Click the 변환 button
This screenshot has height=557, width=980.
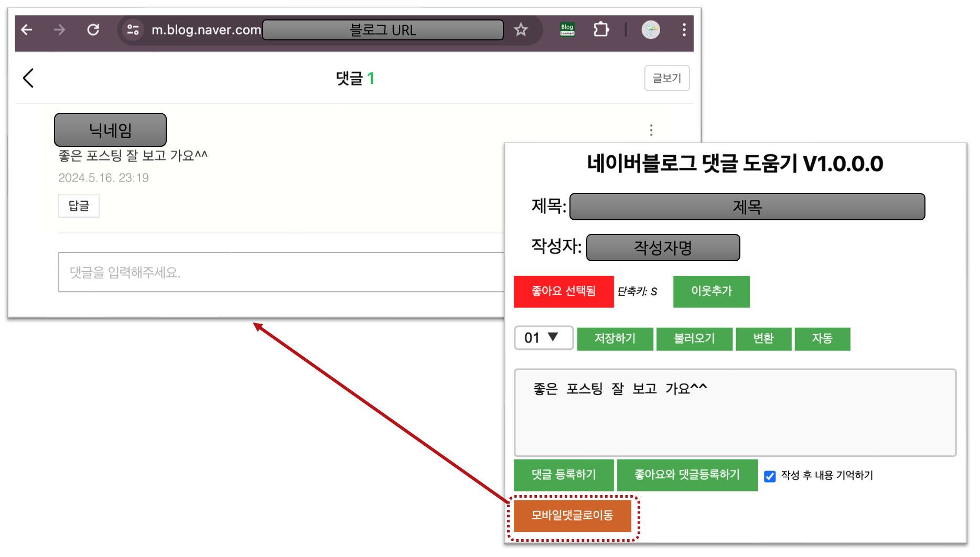tap(763, 338)
